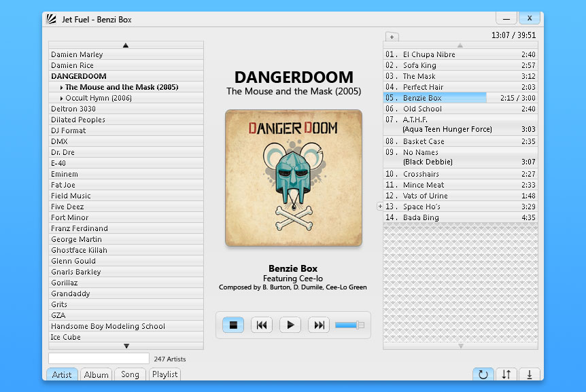This screenshot has height=392, width=586.
Task: Play track 11 Mince Meat
Action: (x=460, y=185)
